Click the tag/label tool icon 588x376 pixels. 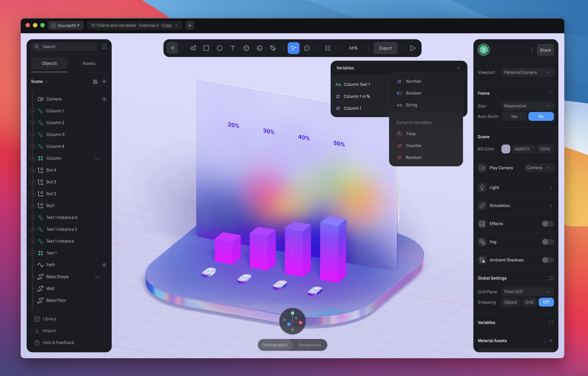[x=273, y=48]
